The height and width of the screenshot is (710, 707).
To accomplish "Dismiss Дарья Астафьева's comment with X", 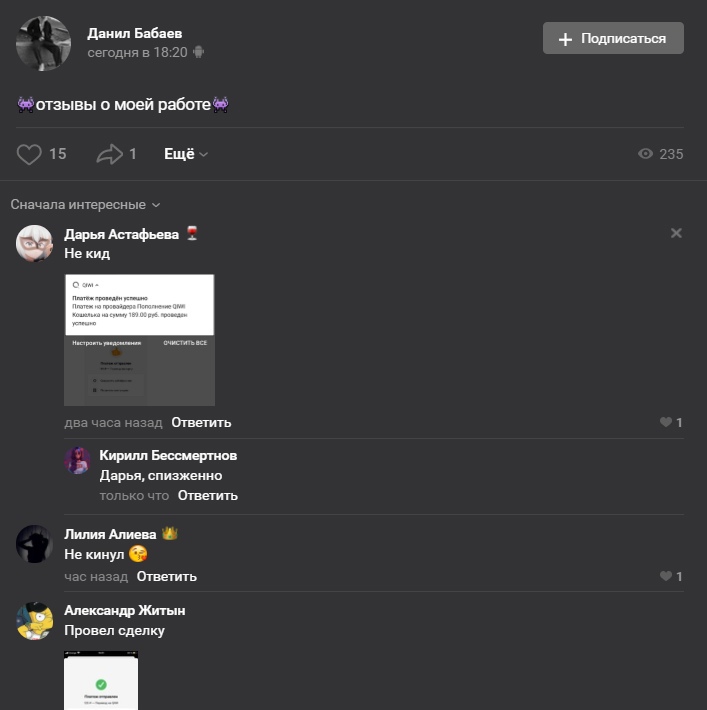I will pos(676,233).
